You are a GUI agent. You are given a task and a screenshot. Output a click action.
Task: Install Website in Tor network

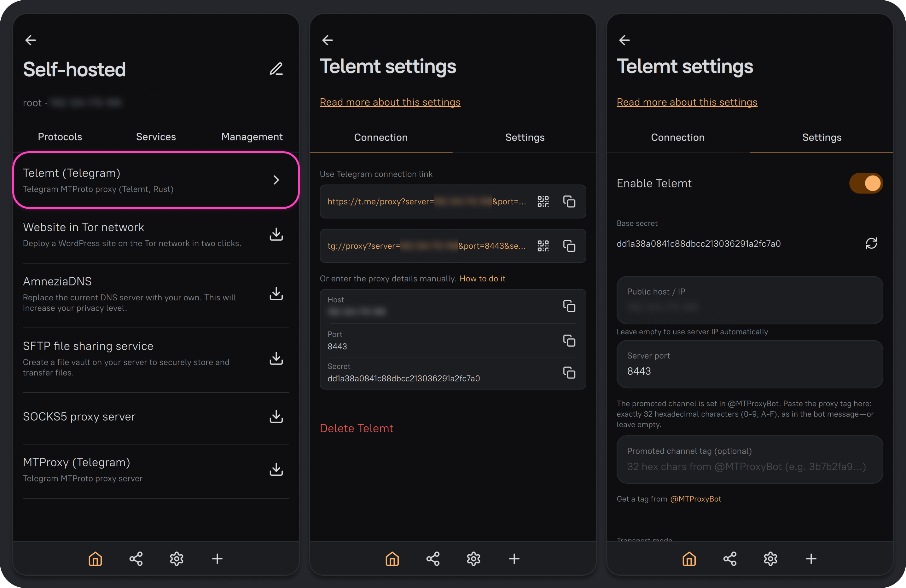point(276,234)
